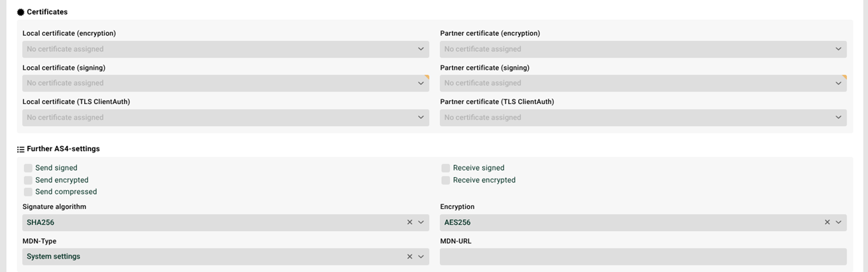Enable the Send encrypted checkbox
The height and width of the screenshot is (272, 868).
(28, 180)
